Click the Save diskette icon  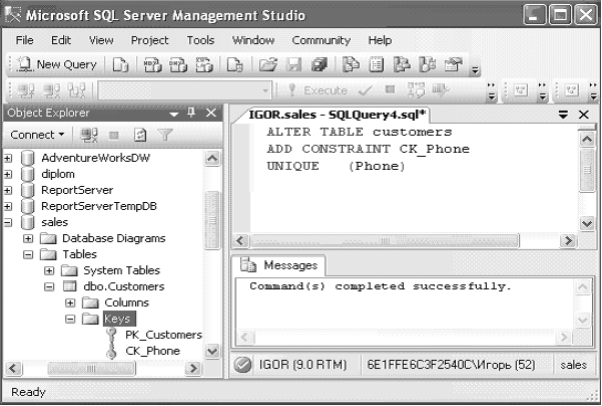click(x=294, y=65)
